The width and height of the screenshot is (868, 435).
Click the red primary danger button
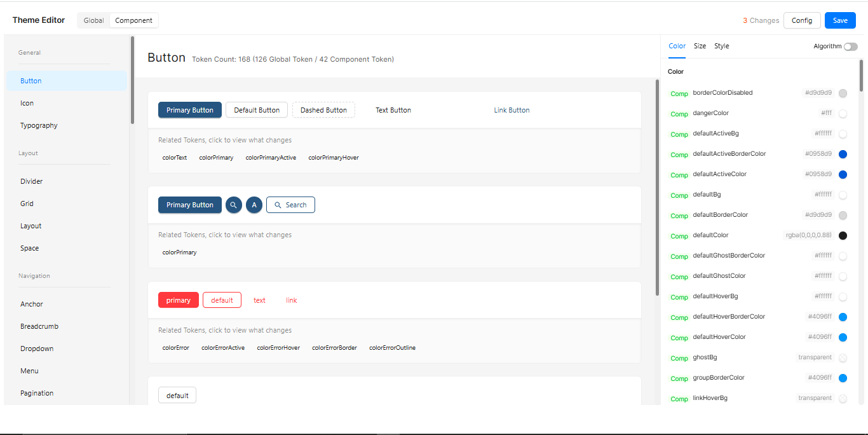click(179, 300)
